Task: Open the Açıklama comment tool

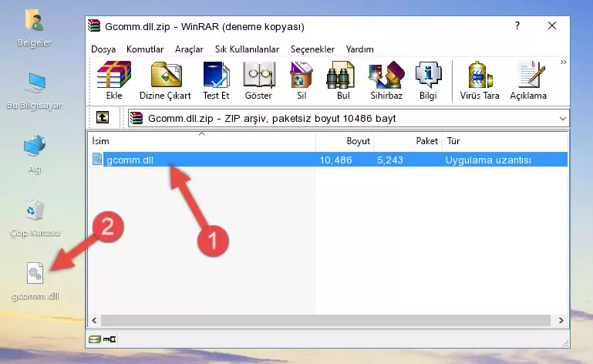Action: 528,80
